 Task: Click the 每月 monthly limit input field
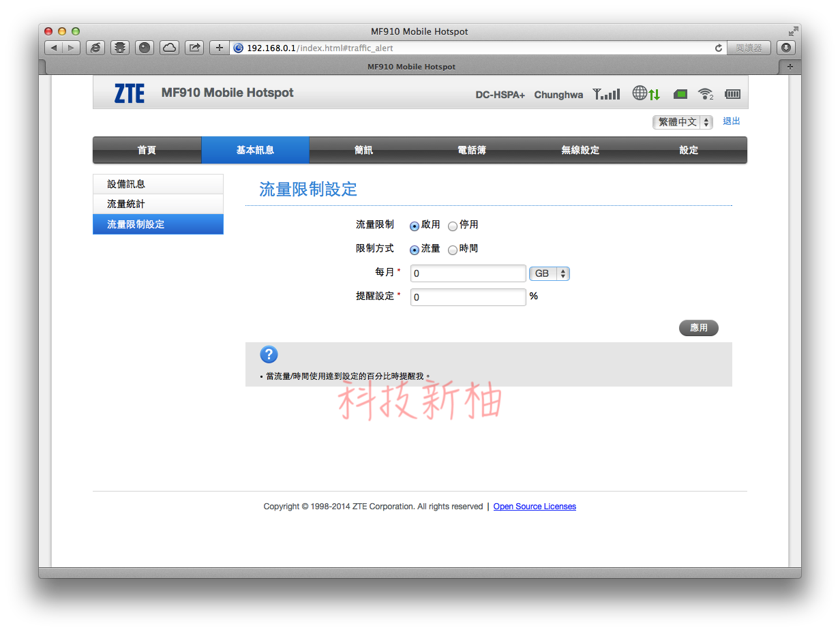click(468, 273)
